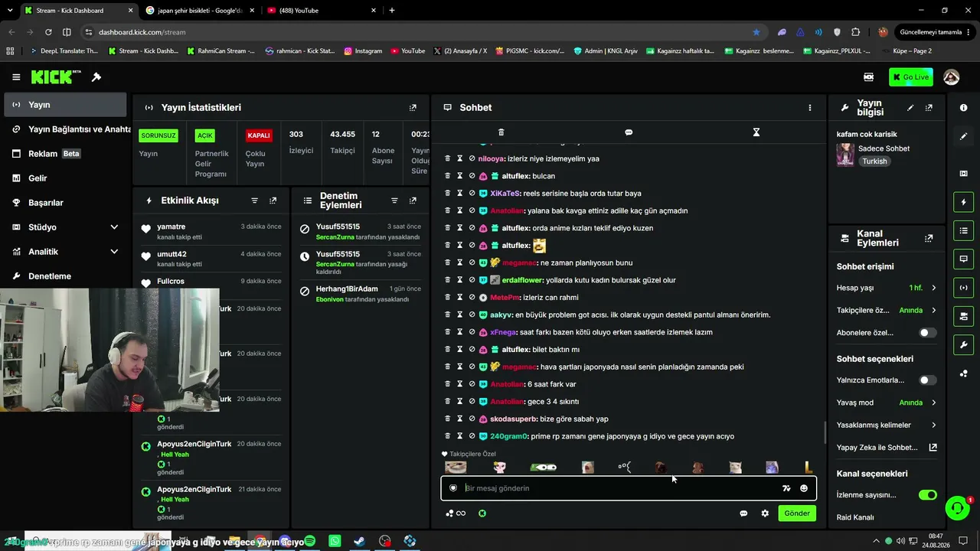
Task: Toggle the Yalnızca Emotlarla switch
Action: pos(927,380)
